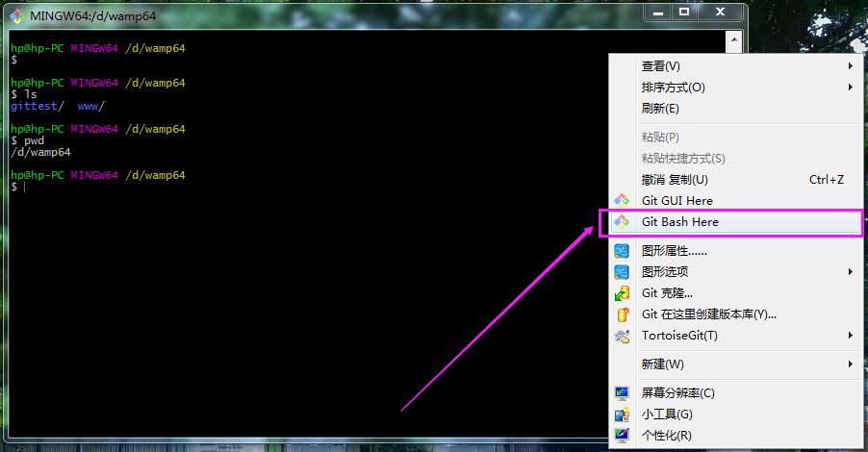Expand the 图形选项 submenu arrow
The width and height of the screenshot is (868, 452).
pyautogui.click(x=851, y=271)
